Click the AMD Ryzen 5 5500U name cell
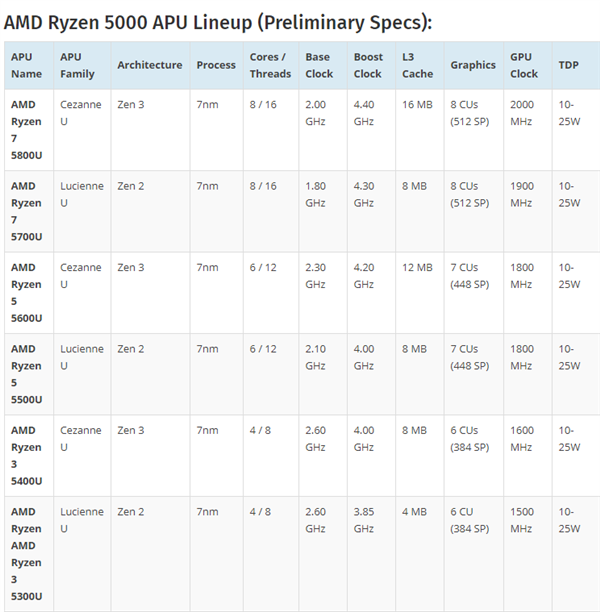 tap(29, 374)
